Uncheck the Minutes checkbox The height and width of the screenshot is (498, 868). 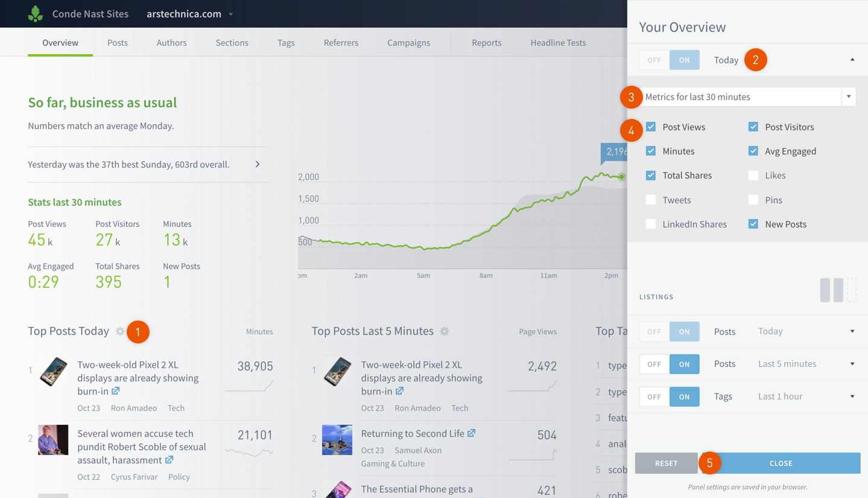(651, 151)
